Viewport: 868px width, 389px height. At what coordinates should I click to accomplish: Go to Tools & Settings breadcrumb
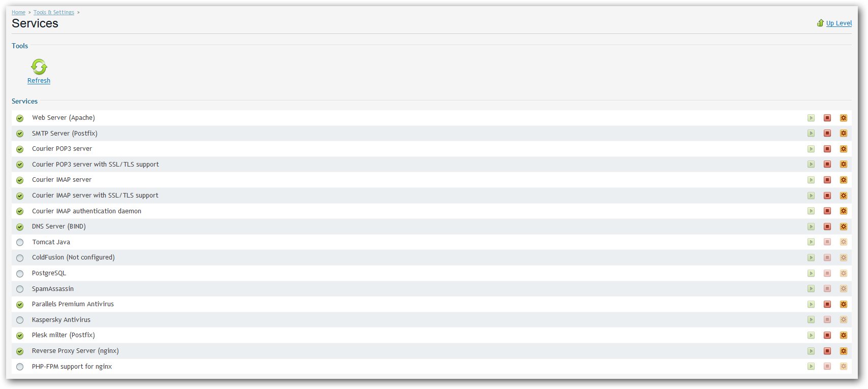tap(54, 12)
